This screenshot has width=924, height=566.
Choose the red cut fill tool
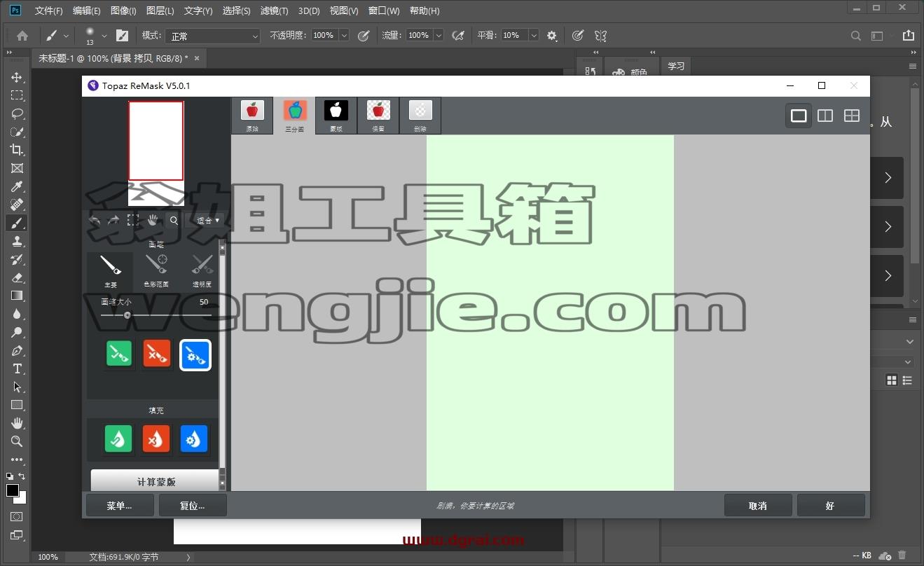pyautogui.click(x=156, y=439)
